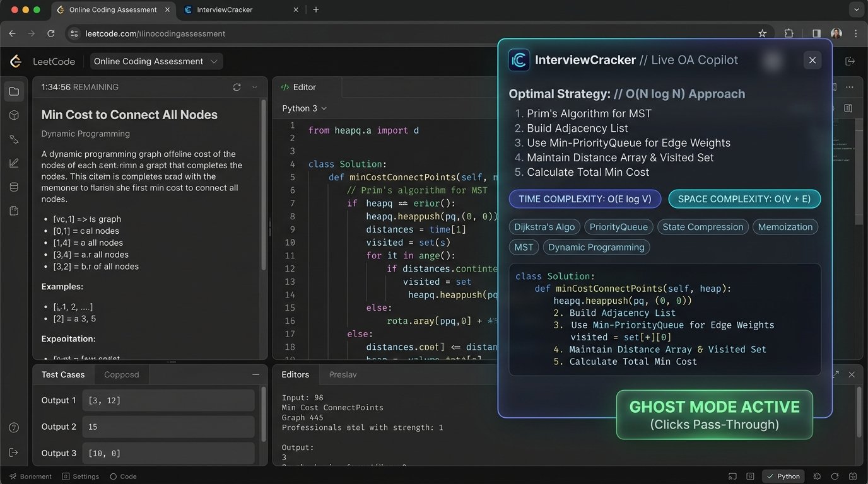Viewport: 868px width, 484px height.
Task: Click the SPACE COMPLEXITY pill
Action: [744, 199]
